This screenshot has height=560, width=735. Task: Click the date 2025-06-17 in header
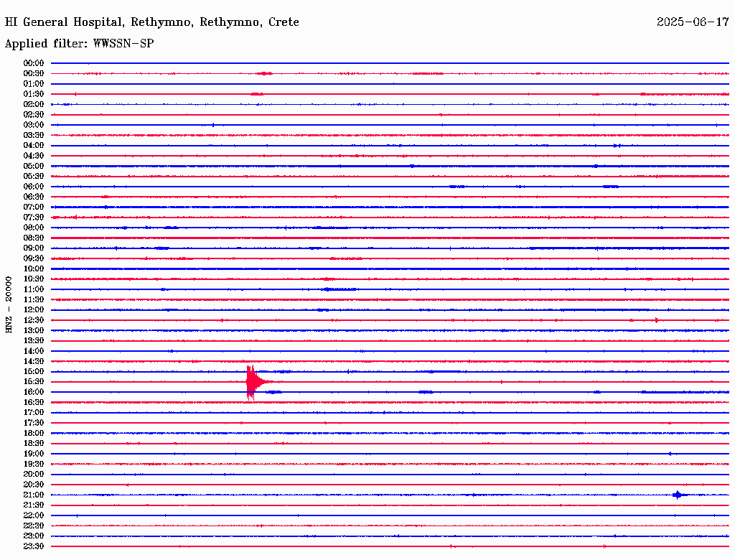[x=693, y=22]
